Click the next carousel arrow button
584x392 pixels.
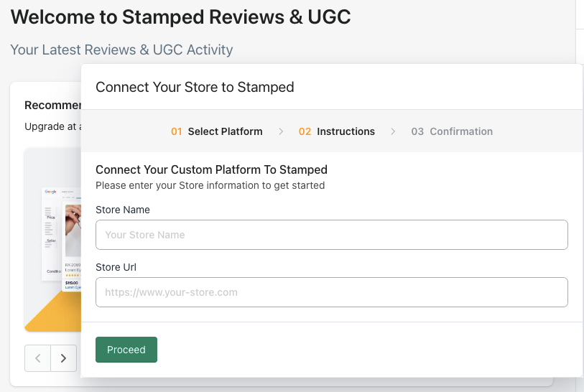pyautogui.click(x=64, y=358)
